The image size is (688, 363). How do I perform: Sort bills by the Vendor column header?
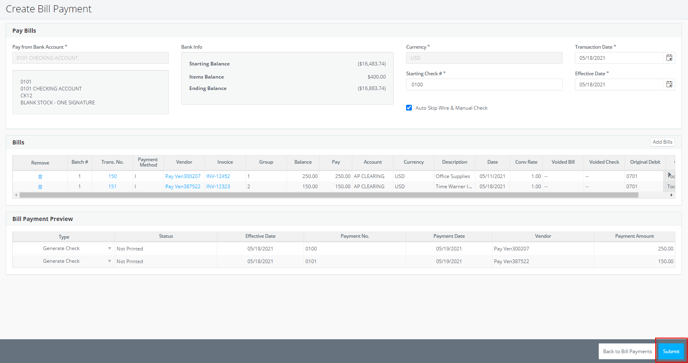pos(184,162)
